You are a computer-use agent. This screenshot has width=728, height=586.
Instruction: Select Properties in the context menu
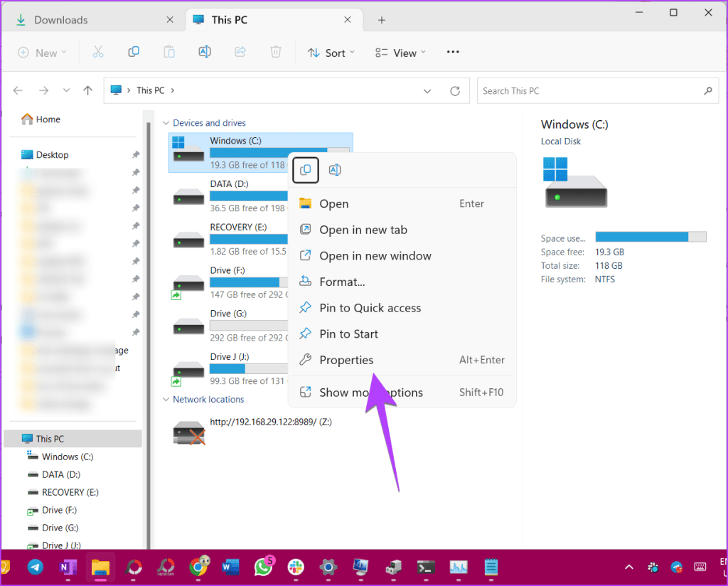coord(346,360)
